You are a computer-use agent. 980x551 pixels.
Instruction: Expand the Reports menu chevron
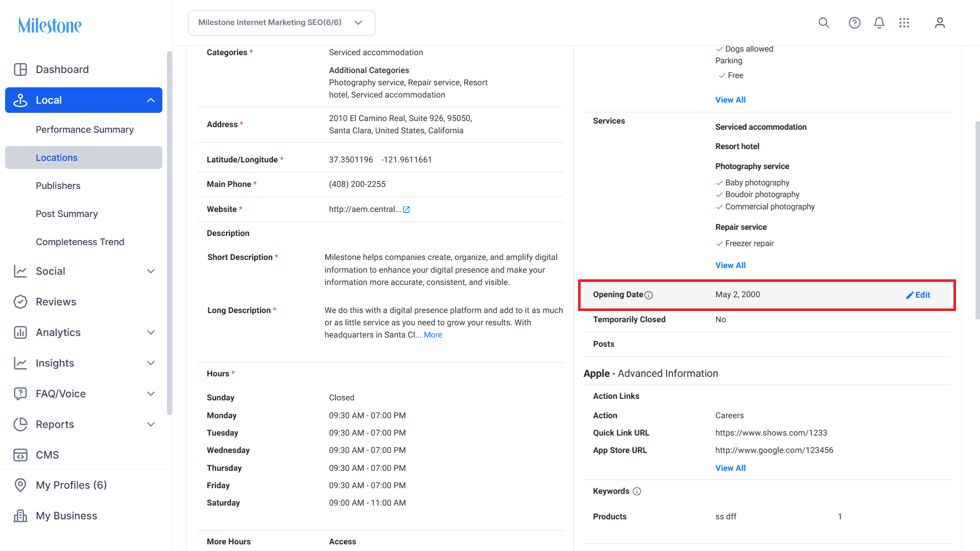point(151,424)
